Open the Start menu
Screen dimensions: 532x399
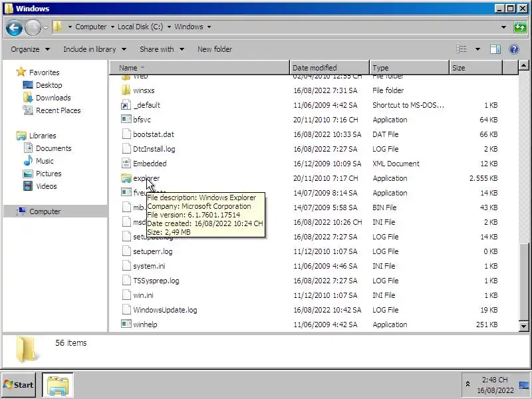click(19, 385)
